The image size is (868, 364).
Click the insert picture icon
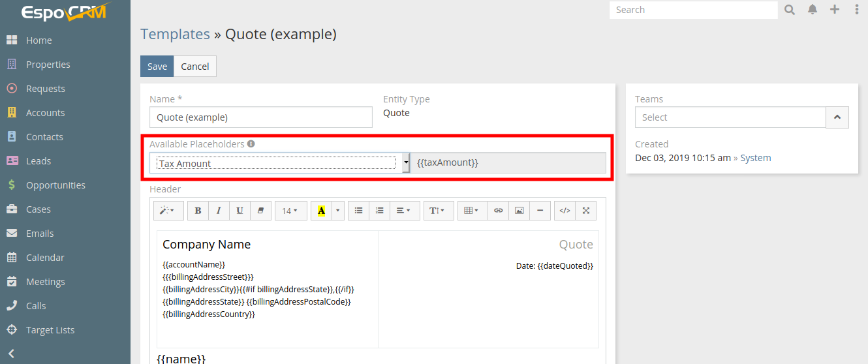click(519, 211)
